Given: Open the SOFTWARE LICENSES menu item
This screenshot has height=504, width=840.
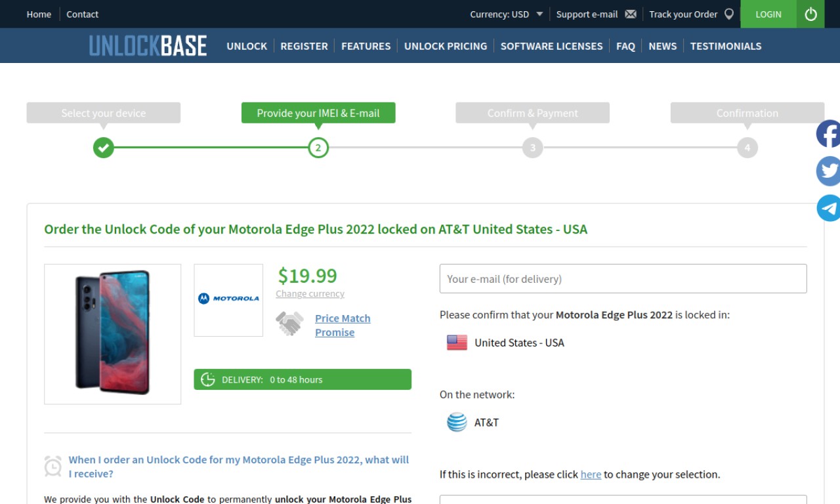Looking at the screenshot, I should click(x=551, y=46).
